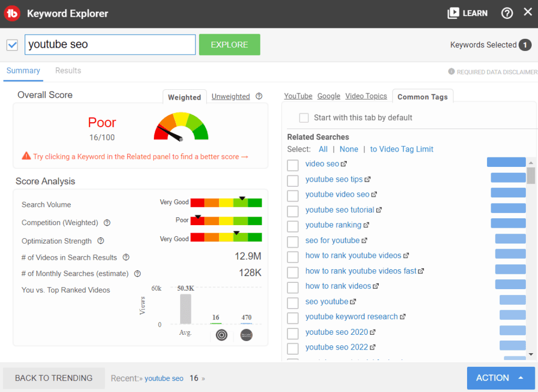This screenshot has height=392, width=538.
Task: Expand the ACTION menu arrow
Action: tap(521, 378)
